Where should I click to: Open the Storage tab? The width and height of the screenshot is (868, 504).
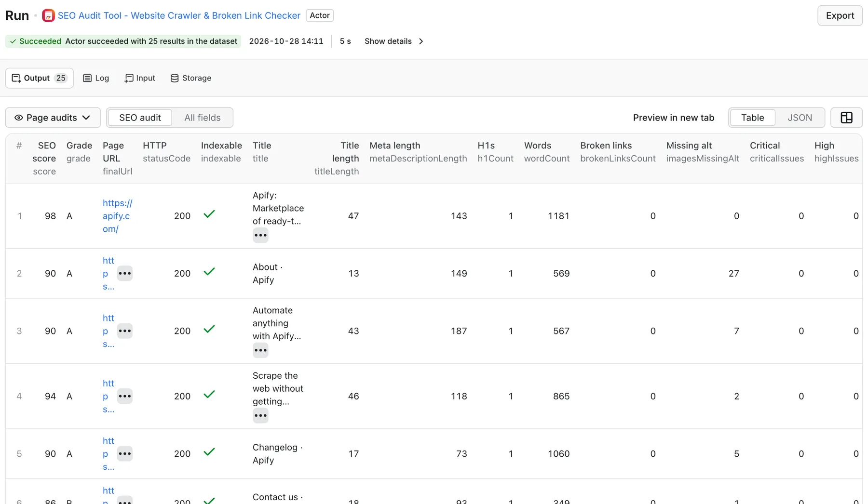pyautogui.click(x=191, y=78)
